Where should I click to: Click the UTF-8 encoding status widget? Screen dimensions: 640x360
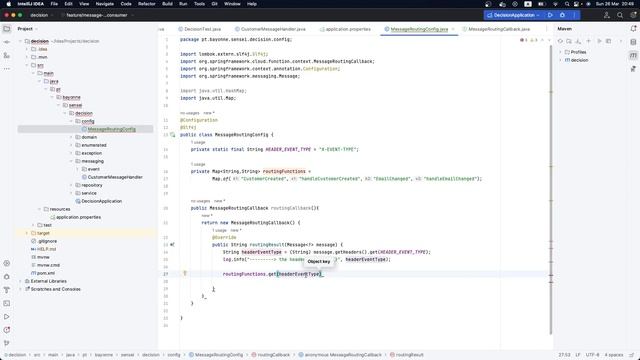[x=593, y=355]
